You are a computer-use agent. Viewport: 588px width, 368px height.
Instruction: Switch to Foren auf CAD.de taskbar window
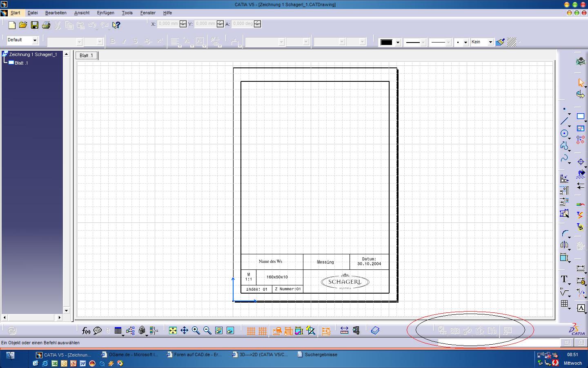pyautogui.click(x=194, y=355)
